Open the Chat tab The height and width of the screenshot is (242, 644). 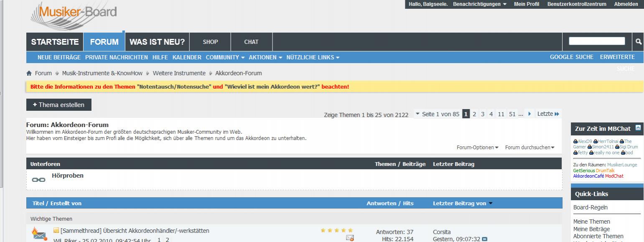(252, 42)
